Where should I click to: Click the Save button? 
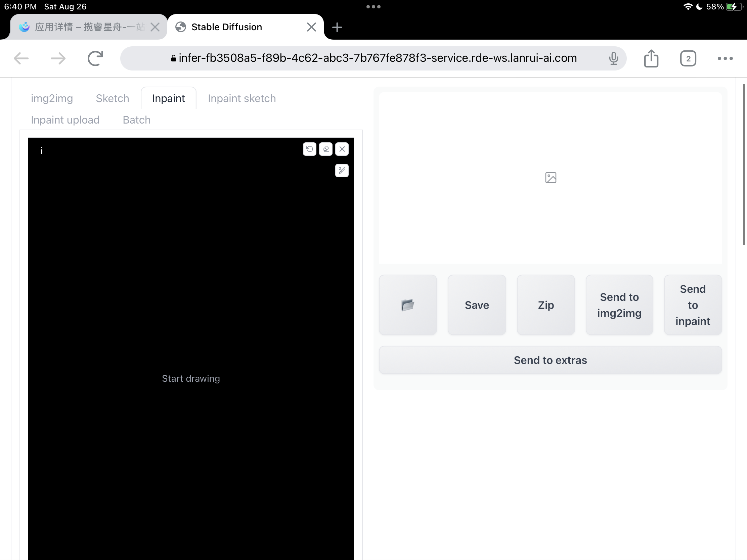pyautogui.click(x=477, y=305)
